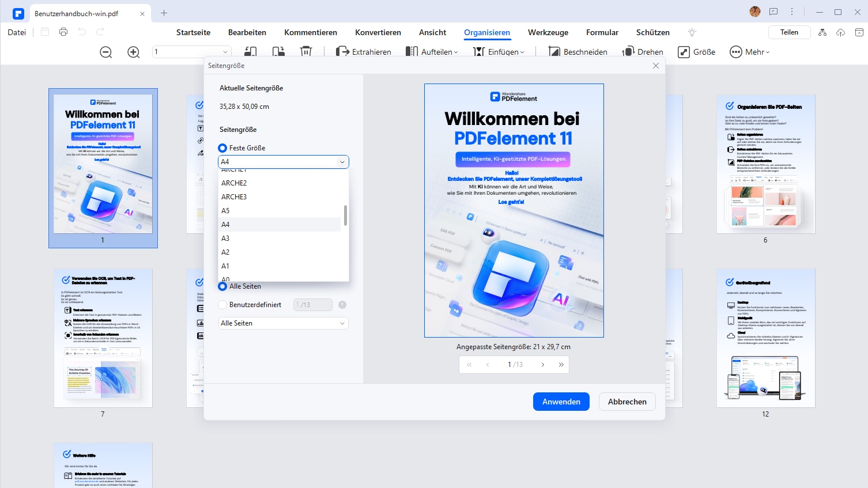Open the messages chat icon
The width and height of the screenshot is (868, 488).
(773, 12)
